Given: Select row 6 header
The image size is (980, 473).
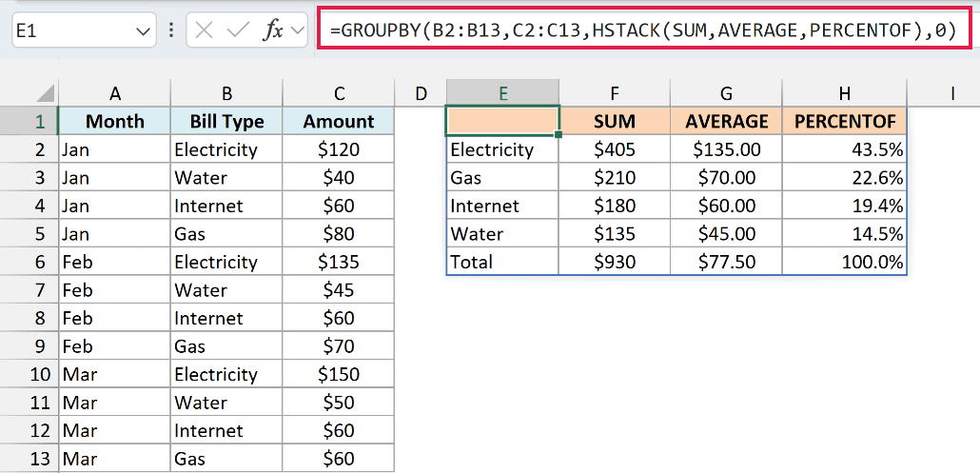Looking at the screenshot, I should [29, 261].
